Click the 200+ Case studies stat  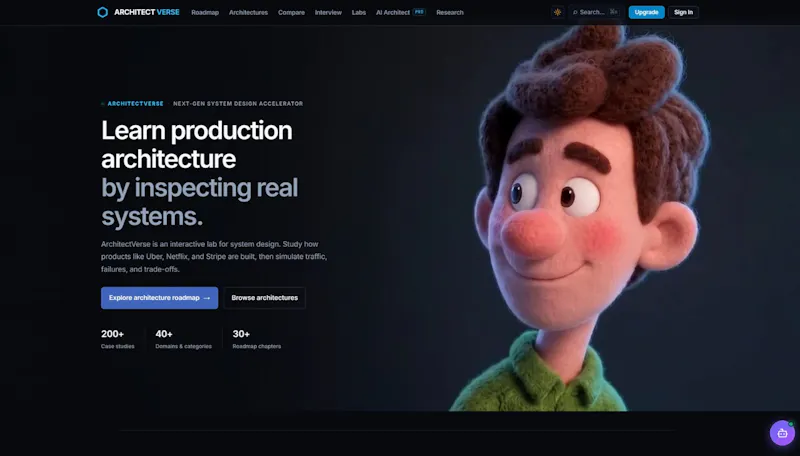pyautogui.click(x=117, y=339)
